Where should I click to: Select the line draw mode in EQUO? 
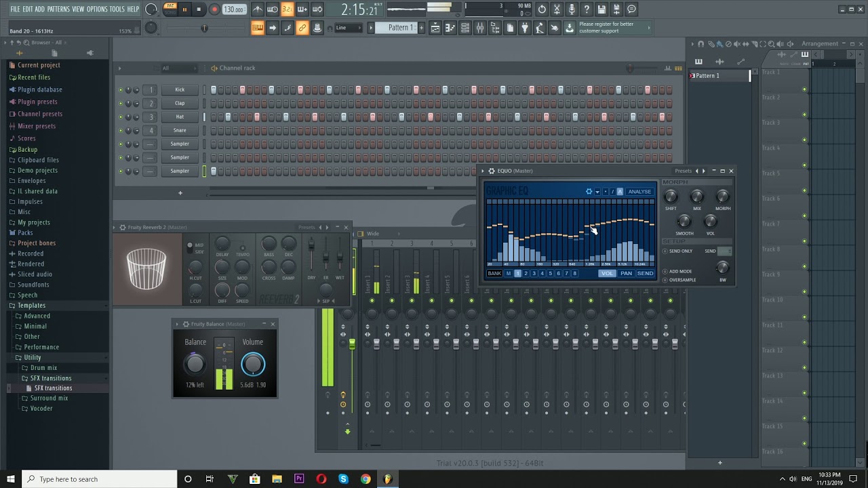(612, 192)
